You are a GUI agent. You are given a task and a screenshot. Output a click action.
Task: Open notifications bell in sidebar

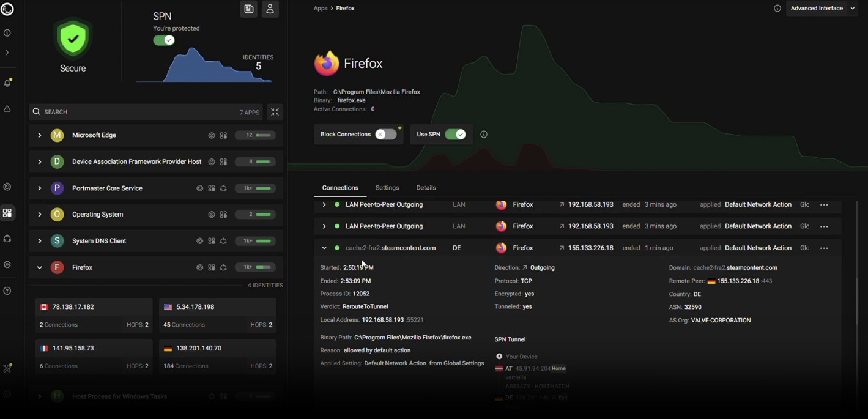[7, 83]
